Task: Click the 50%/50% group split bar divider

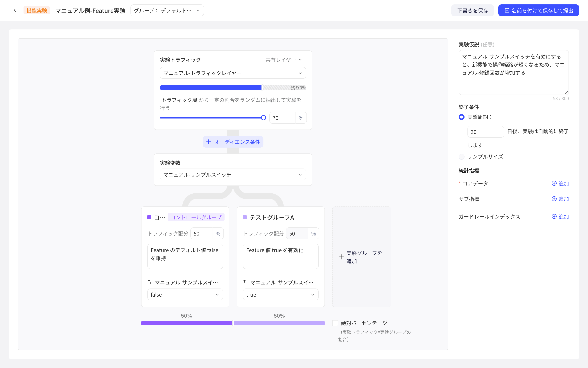Action: point(233,323)
